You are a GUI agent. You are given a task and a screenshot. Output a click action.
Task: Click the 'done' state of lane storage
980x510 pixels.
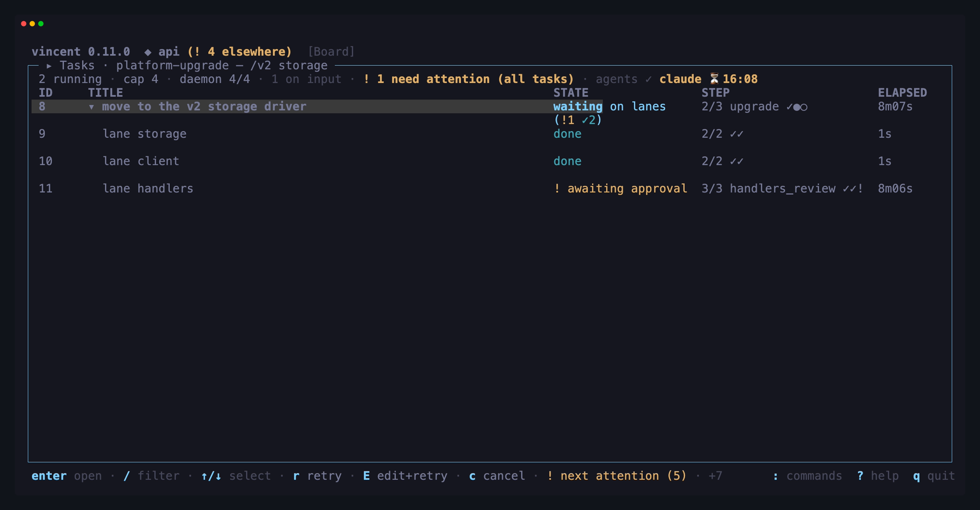567,134
